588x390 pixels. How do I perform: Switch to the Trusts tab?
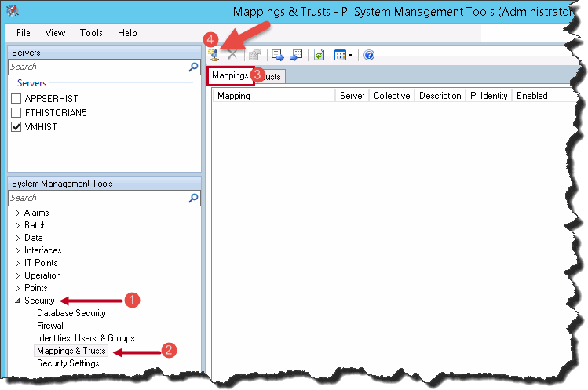pyautogui.click(x=272, y=76)
